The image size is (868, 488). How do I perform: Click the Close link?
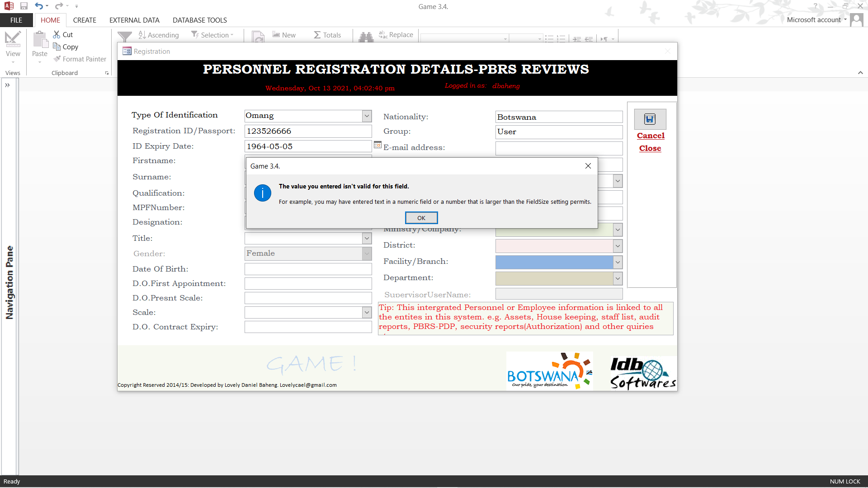point(650,148)
